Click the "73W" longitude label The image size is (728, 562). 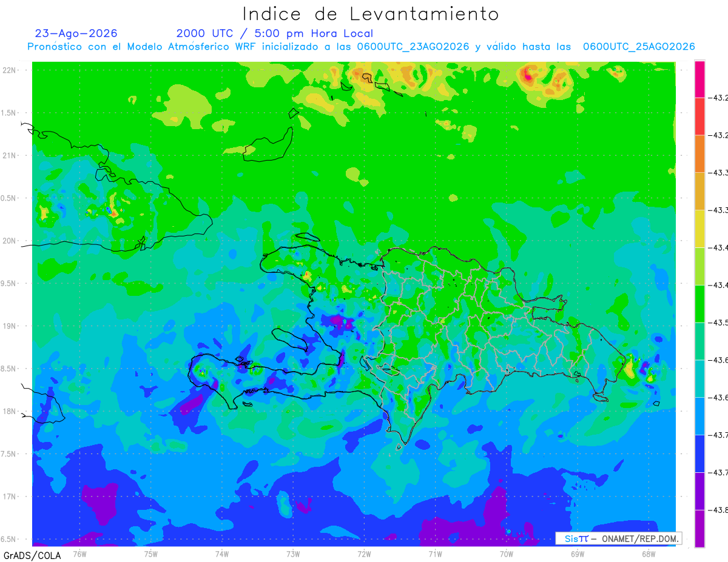pos(293,554)
